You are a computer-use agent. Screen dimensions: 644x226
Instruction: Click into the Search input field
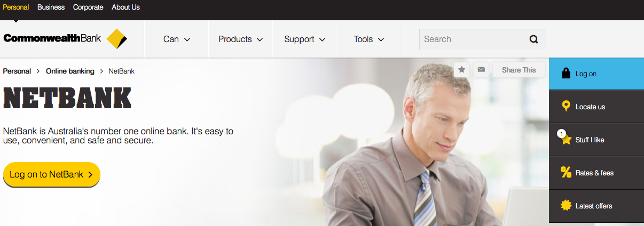(473, 39)
